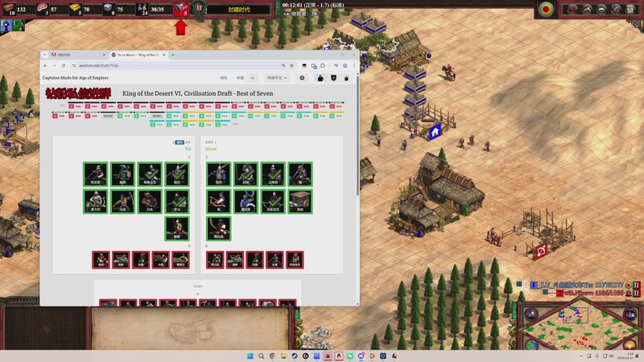Viewport: 644px width, 362px height.
Task: Switch to the first Chrome tab with red M icon
Action: click(x=77, y=55)
